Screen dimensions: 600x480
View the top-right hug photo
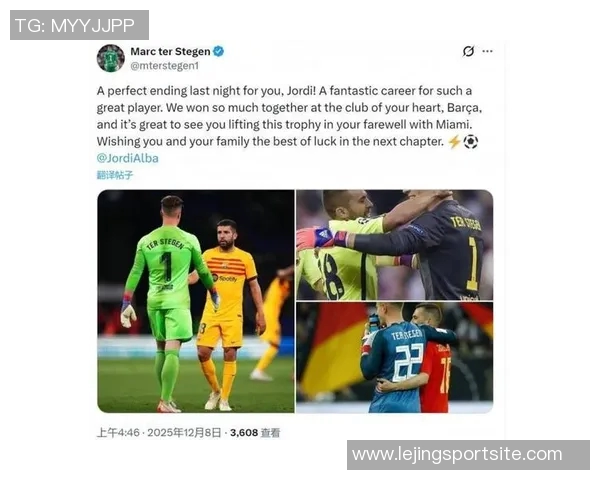(395, 245)
